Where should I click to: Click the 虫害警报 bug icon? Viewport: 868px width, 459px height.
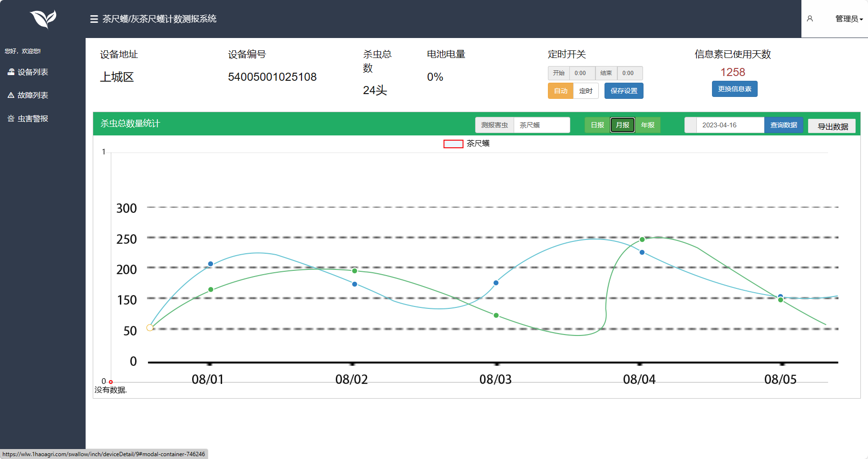click(x=11, y=119)
